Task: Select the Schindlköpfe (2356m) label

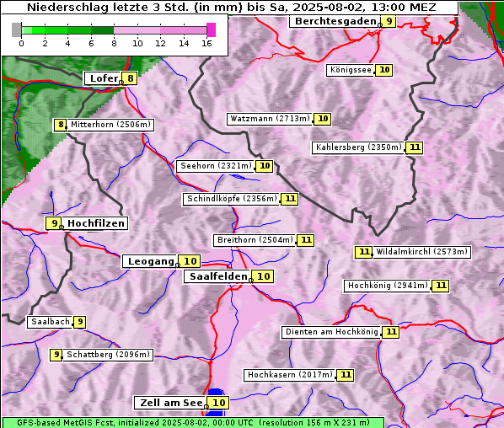Action: tap(232, 199)
